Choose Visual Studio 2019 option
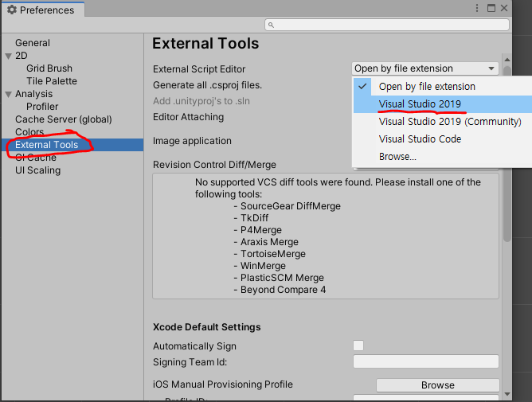The width and height of the screenshot is (532, 402). click(443, 104)
